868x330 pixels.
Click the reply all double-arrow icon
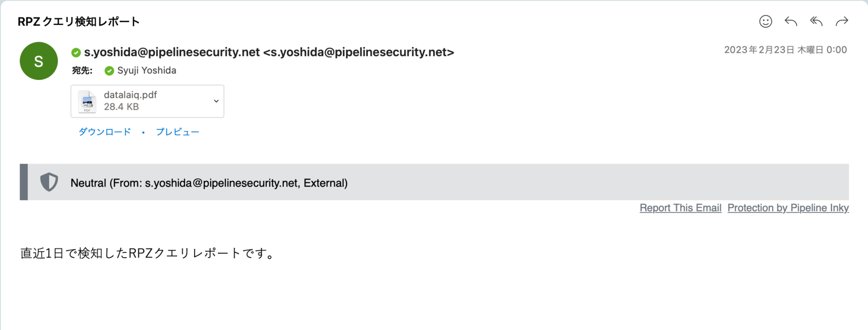[816, 21]
